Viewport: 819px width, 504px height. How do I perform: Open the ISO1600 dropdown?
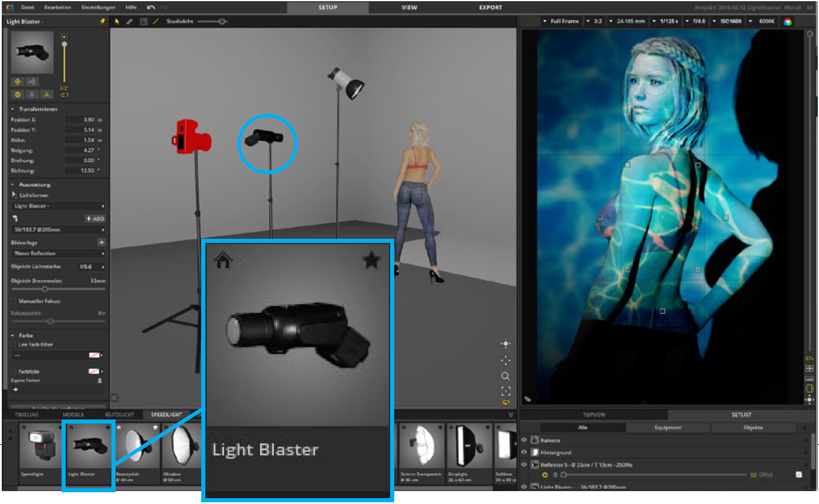coord(729,22)
